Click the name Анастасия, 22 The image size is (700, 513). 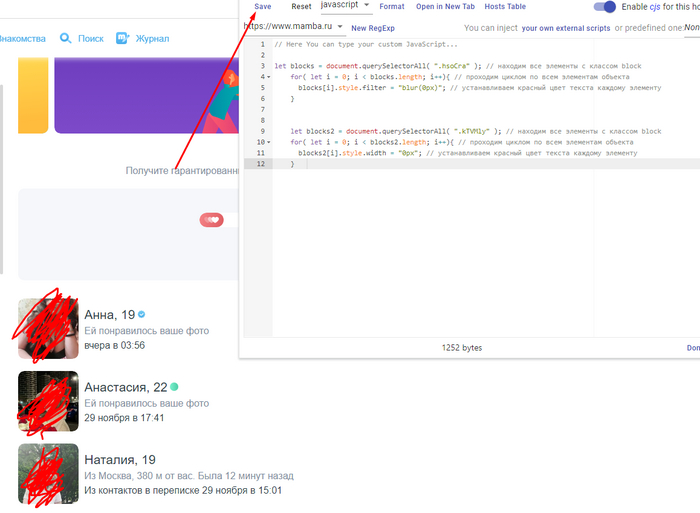pyautogui.click(x=125, y=387)
